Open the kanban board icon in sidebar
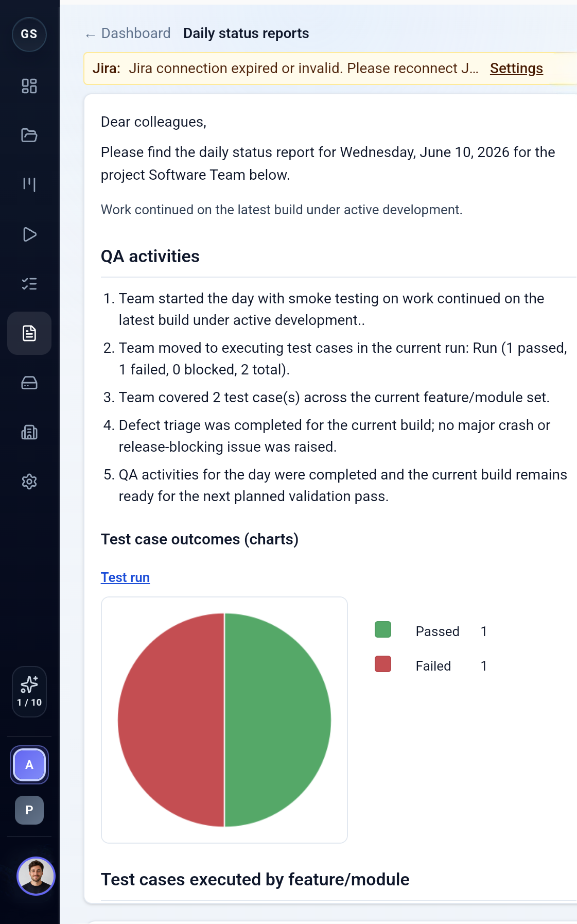Viewport: 577px width, 924px height. pyautogui.click(x=29, y=185)
